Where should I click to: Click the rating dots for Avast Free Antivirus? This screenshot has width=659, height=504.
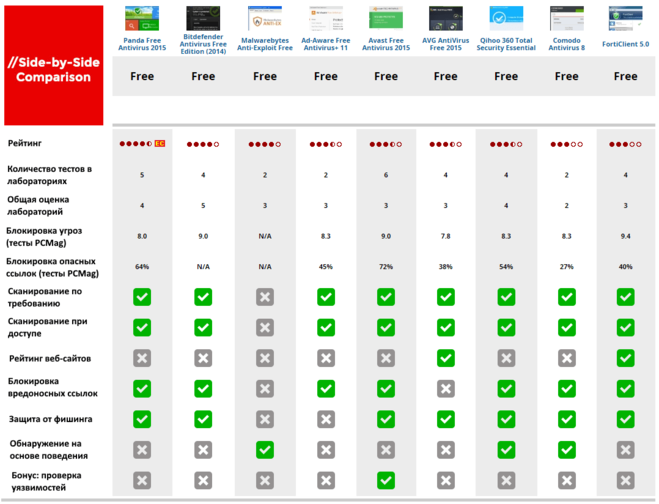tap(386, 145)
